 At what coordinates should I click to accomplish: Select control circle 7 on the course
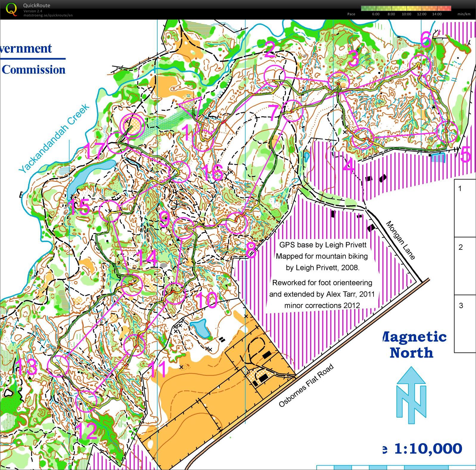pyautogui.click(x=293, y=111)
